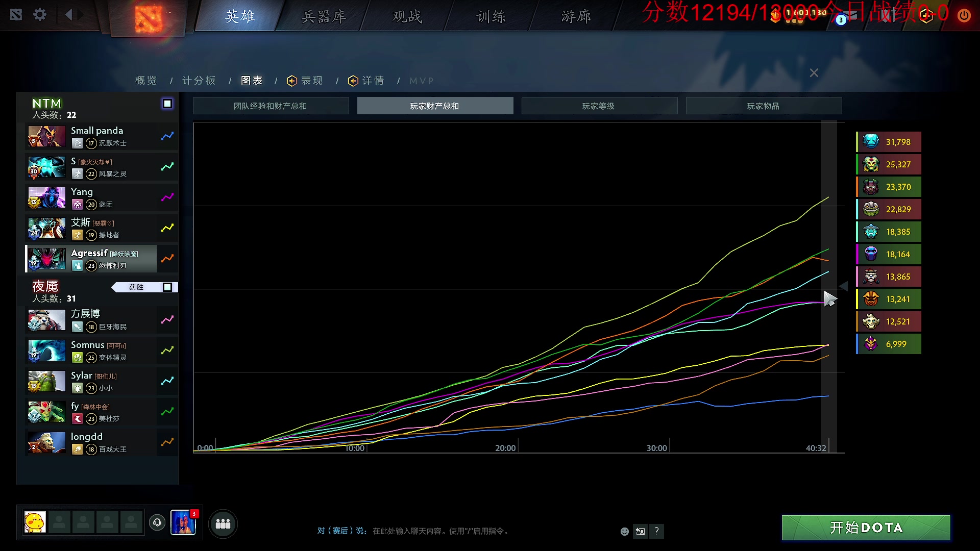This screenshot has width=980, height=551.
Task: Open the 表现 section
Action: pyautogui.click(x=305, y=81)
